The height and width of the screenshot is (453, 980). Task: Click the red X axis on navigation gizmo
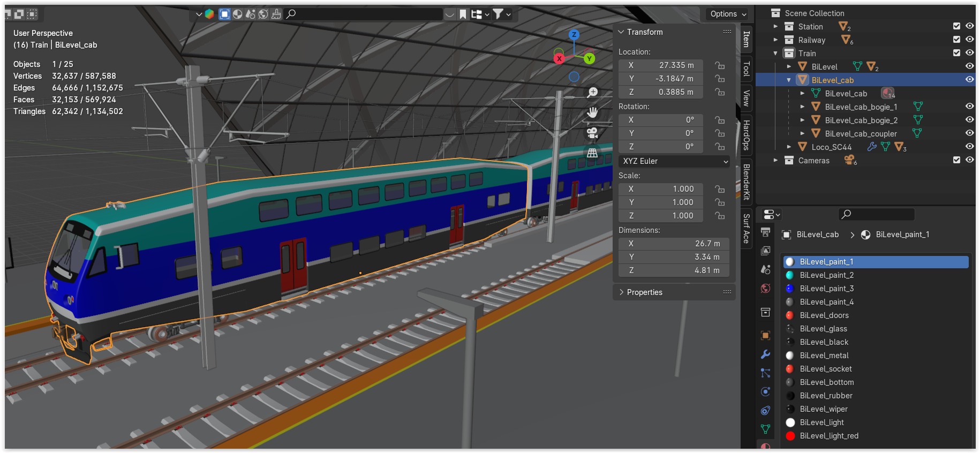559,58
